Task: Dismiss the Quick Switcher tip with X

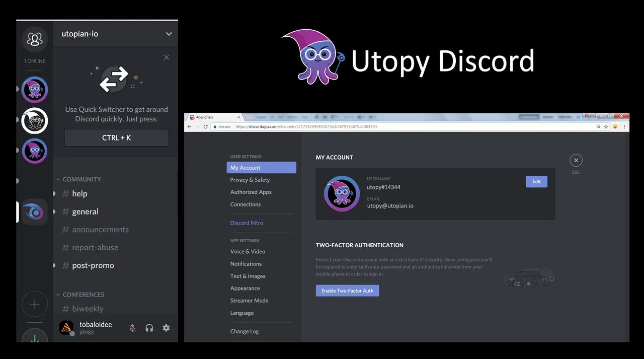Action: tap(167, 57)
